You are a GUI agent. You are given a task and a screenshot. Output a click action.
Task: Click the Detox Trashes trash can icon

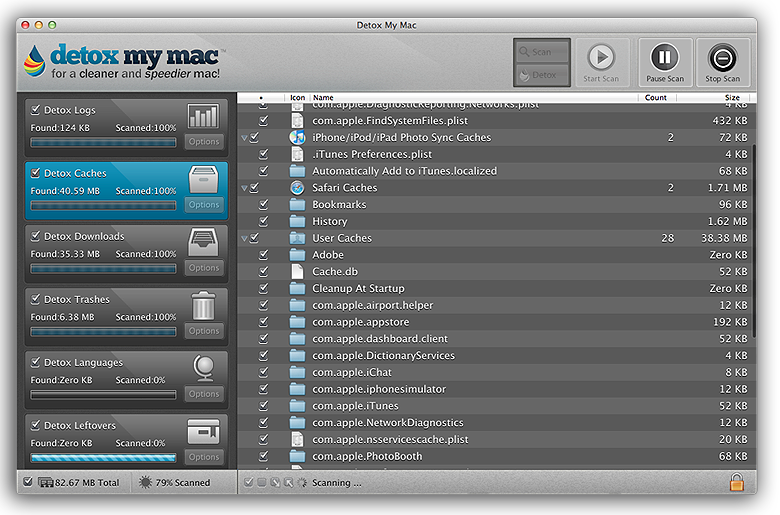pyautogui.click(x=203, y=304)
